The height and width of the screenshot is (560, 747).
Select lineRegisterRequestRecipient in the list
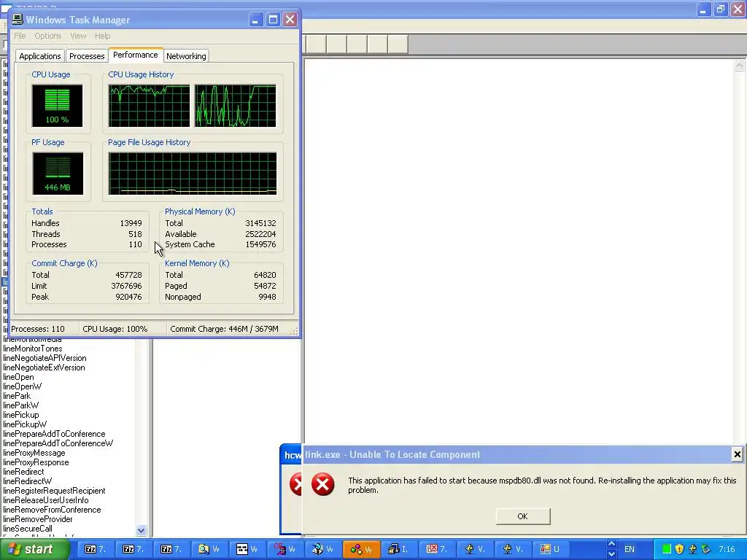point(54,491)
